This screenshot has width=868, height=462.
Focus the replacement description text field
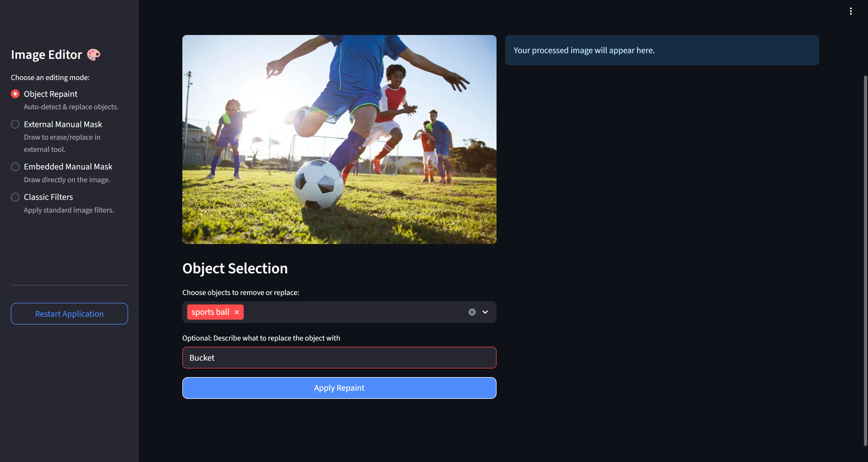pos(339,358)
